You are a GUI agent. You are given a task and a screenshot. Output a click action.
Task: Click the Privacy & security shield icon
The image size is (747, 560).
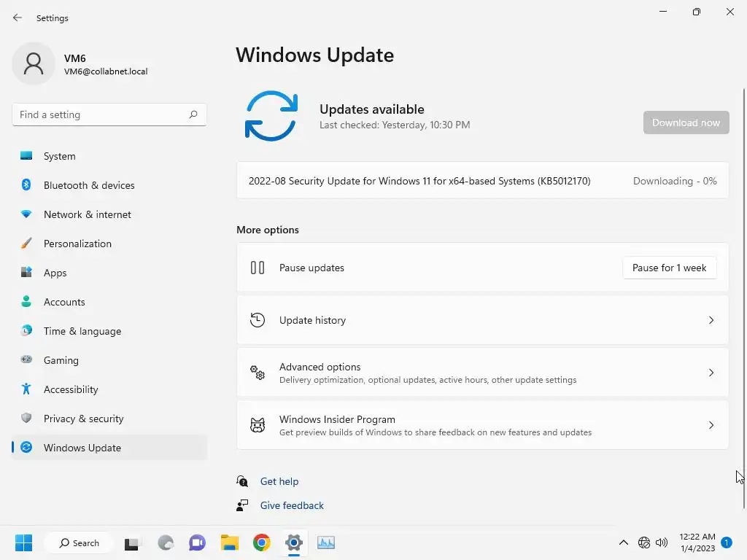pyautogui.click(x=26, y=418)
